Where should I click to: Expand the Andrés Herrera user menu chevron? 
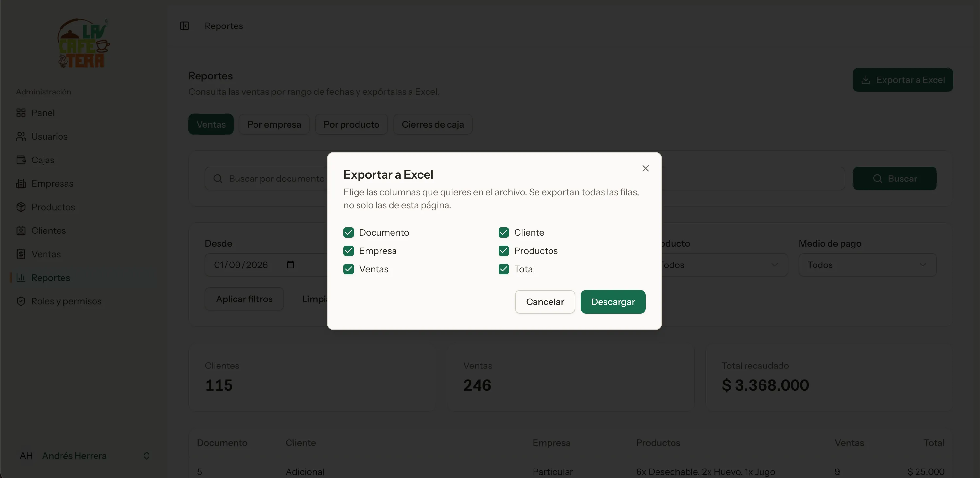147,455
